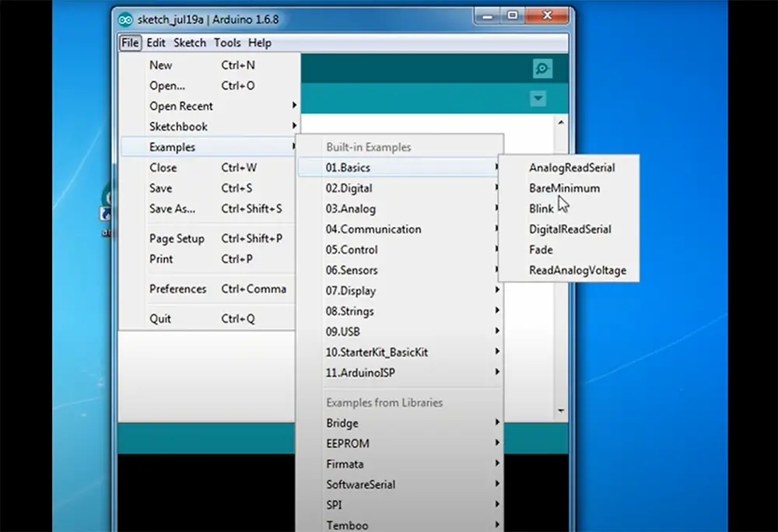Expand the 07.Display examples submenu

[400, 291]
